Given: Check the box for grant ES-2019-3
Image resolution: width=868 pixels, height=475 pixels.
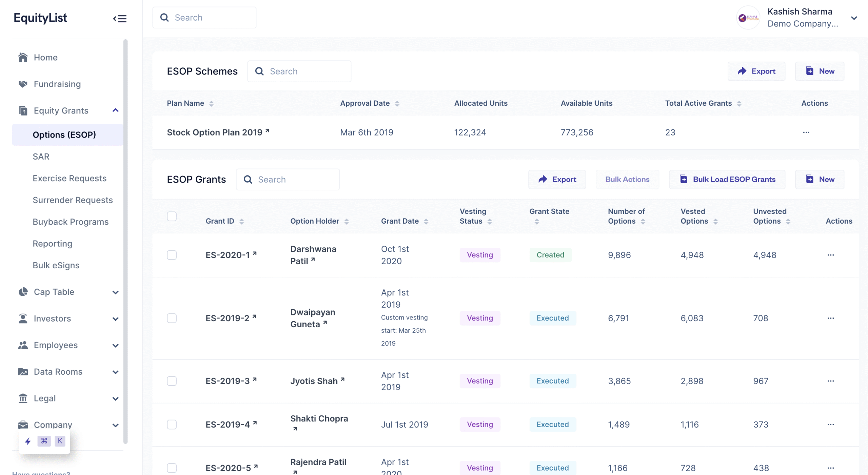Looking at the screenshot, I should [x=172, y=381].
